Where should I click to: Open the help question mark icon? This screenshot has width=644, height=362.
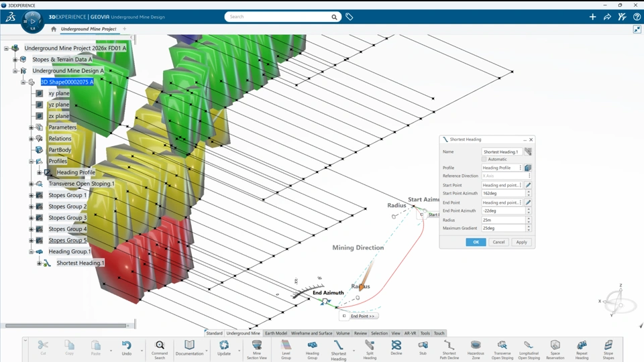pyautogui.click(x=637, y=17)
